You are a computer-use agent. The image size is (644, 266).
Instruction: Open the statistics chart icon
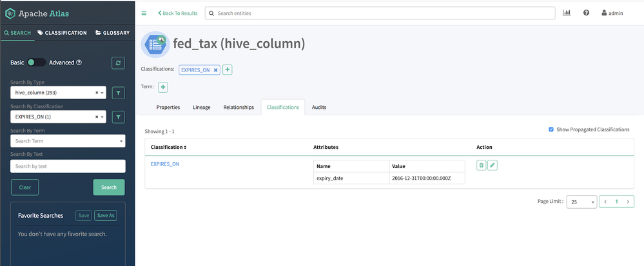click(567, 13)
